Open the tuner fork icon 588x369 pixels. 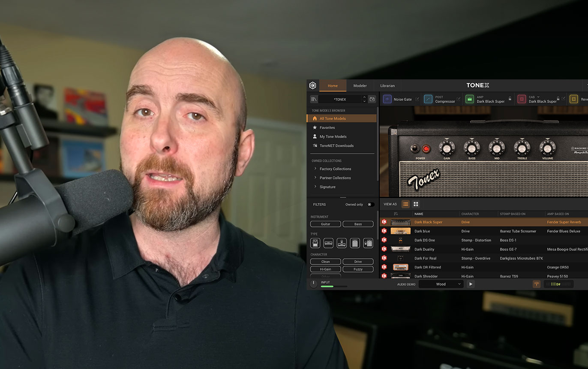pyautogui.click(x=536, y=284)
